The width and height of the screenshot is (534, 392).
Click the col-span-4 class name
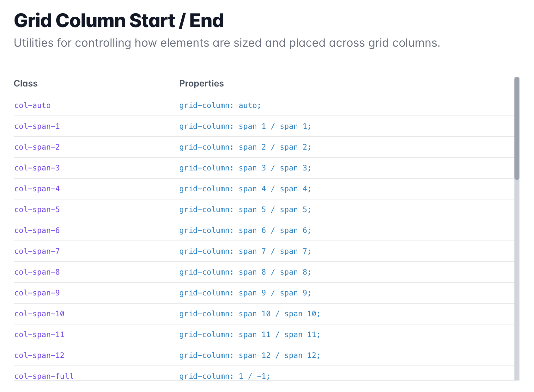pyautogui.click(x=37, y=189)
